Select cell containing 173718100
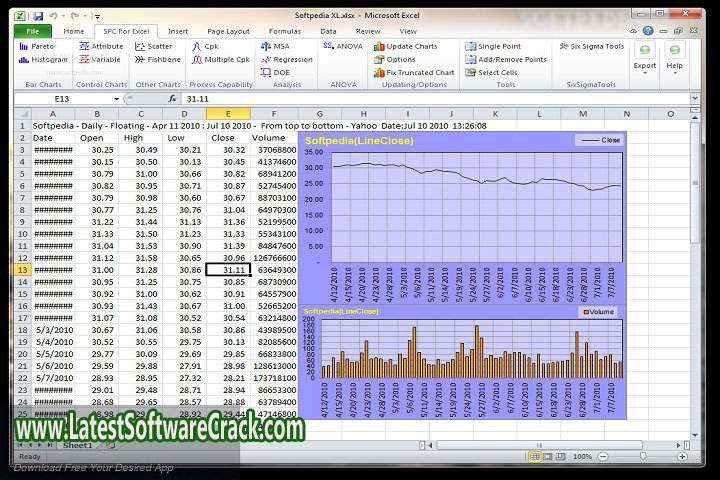 click(274, 378)
